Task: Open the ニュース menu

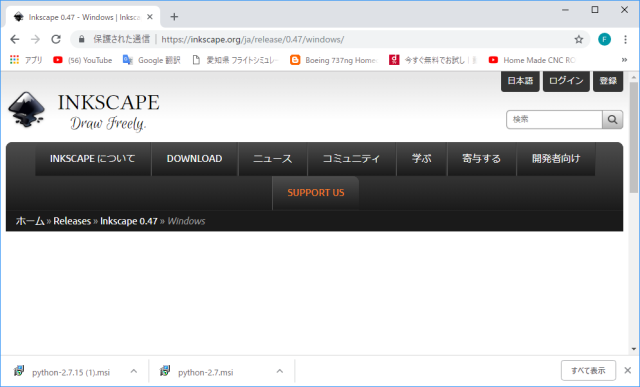Action: (273, 159)
